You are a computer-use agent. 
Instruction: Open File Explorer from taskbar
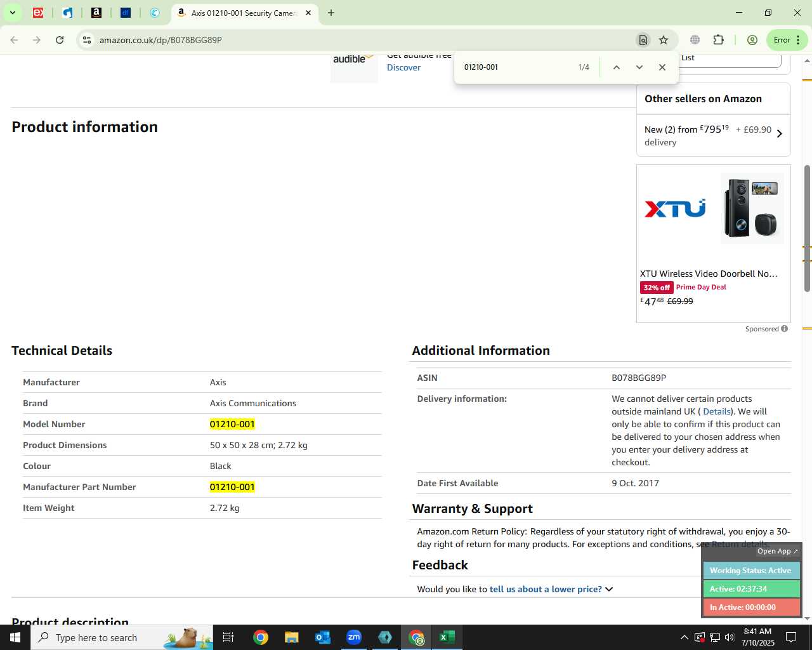coord(292,637)
